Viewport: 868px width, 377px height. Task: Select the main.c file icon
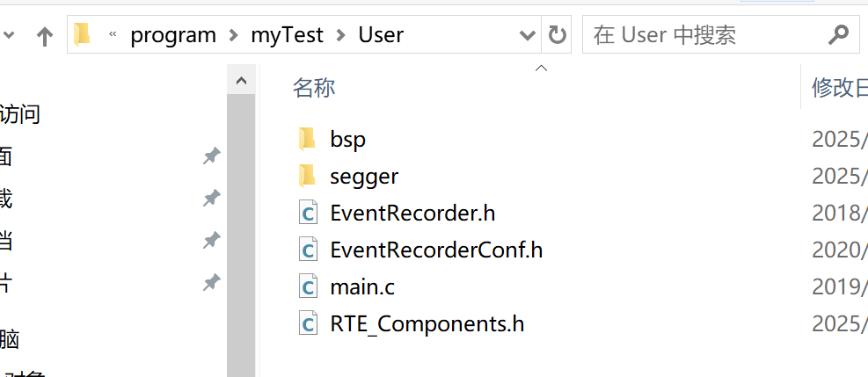tap(309, 286)
